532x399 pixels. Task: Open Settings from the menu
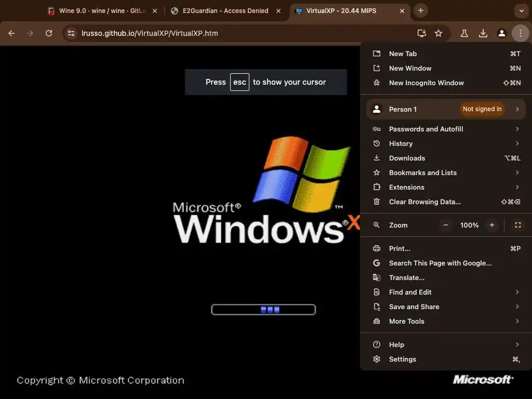coord(446,360)
